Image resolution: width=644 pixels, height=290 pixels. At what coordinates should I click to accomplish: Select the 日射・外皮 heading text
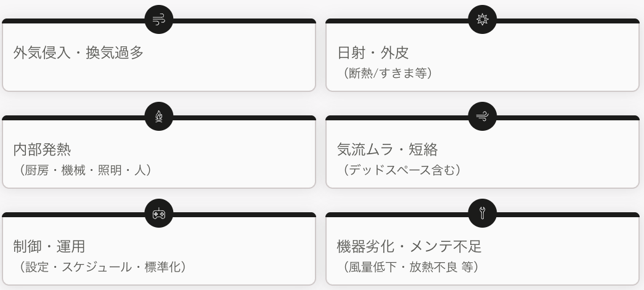(x=373, y=53)
